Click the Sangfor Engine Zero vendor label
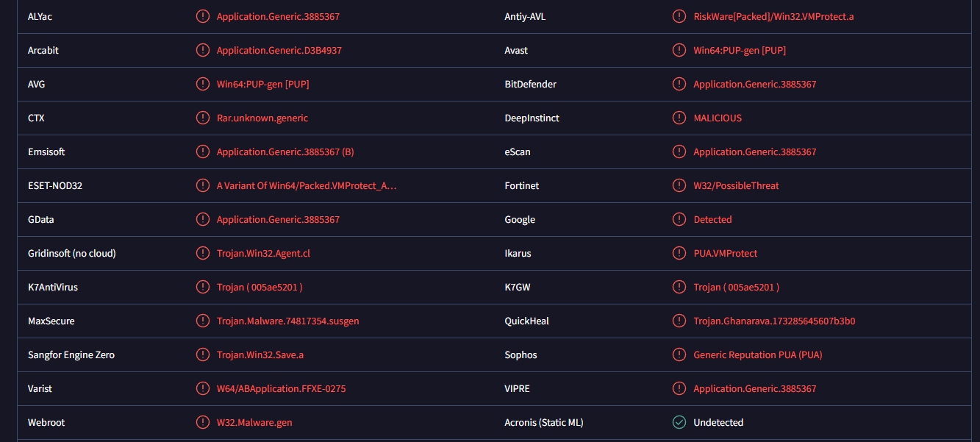The image size is (980, 442). 71,354
